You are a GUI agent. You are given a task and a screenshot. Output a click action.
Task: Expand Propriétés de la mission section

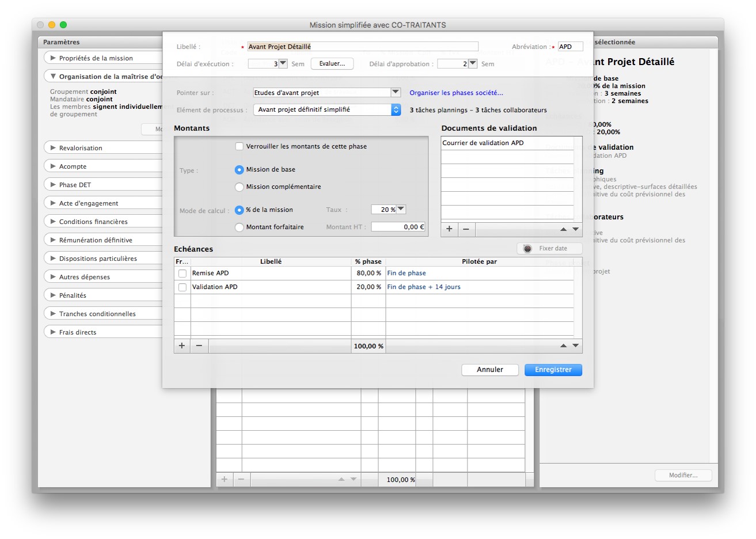[53, 58]
